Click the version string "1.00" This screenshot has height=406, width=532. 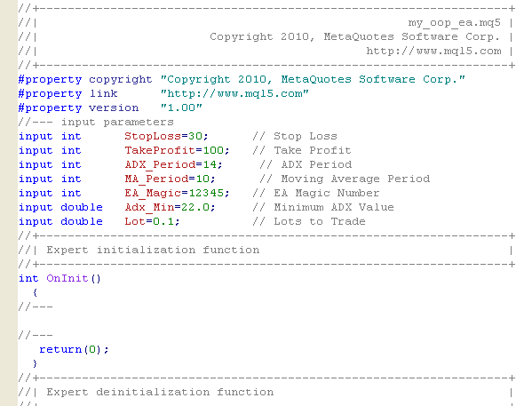coord(181,108)
